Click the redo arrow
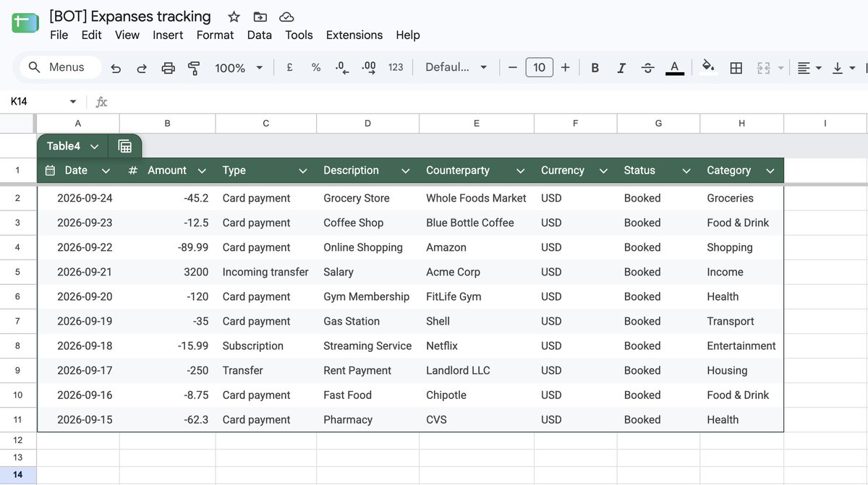Image resolution: width=868 pixels, height=485 pixels. (142, 68)
